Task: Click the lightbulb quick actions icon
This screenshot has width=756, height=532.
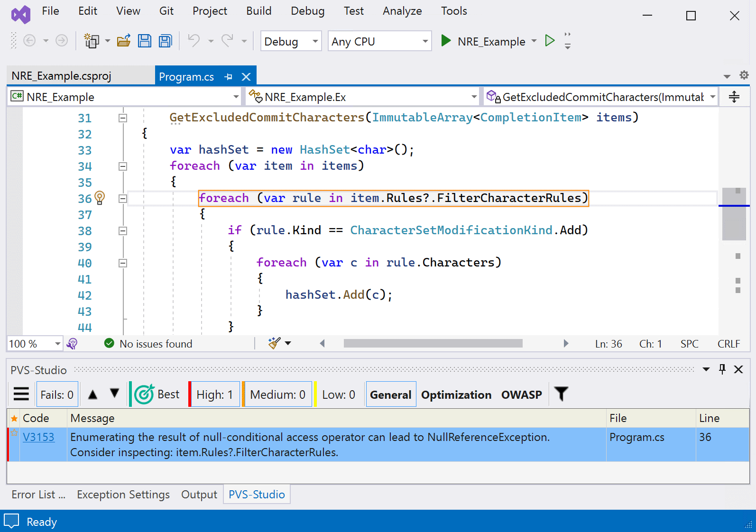Action: (x=100, y=197)
